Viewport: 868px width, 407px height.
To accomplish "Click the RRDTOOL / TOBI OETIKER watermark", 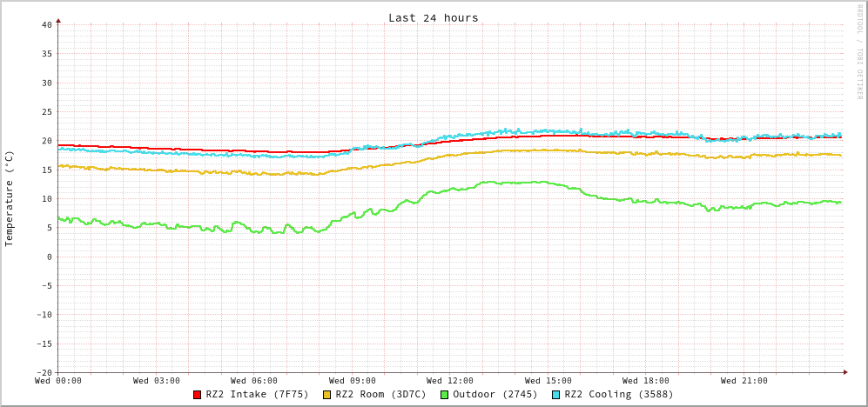I will coord(859,51).
